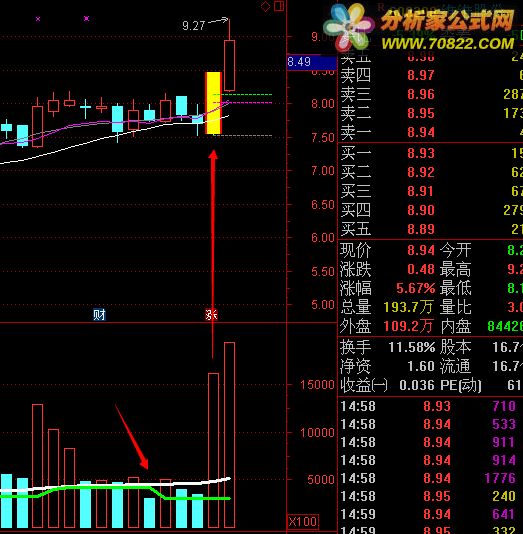Image resolution: width=523 pixels, height=534 pixels.
Task: Open the 财 financial marker on the chart
Action: [99, 315]
